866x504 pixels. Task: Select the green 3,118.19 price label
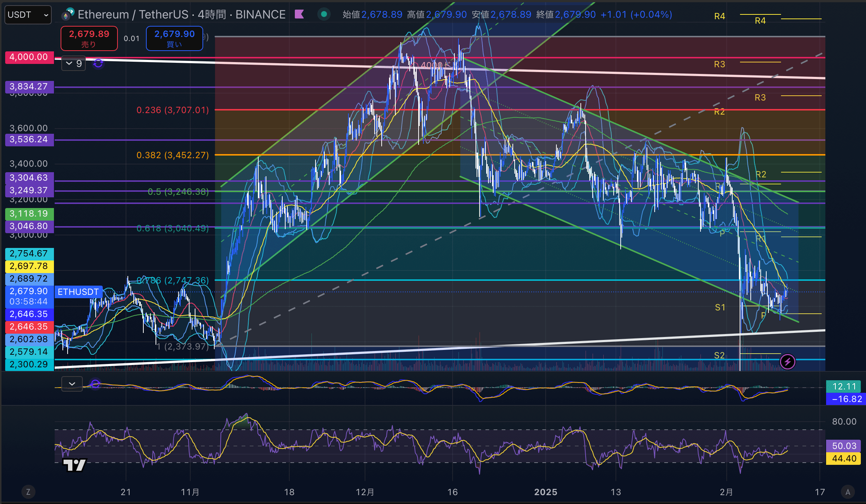(x=29, y=214)
